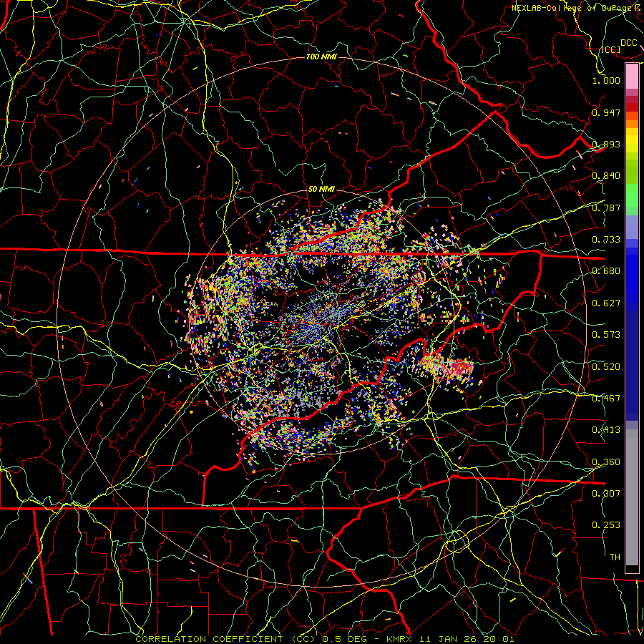
Task: Click the 0.413 scale value
Action: coord(606,430)
